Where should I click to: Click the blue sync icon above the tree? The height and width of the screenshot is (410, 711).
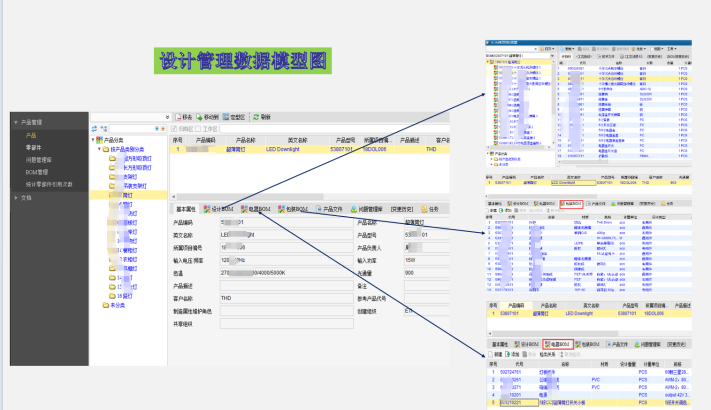coord(94,129)
